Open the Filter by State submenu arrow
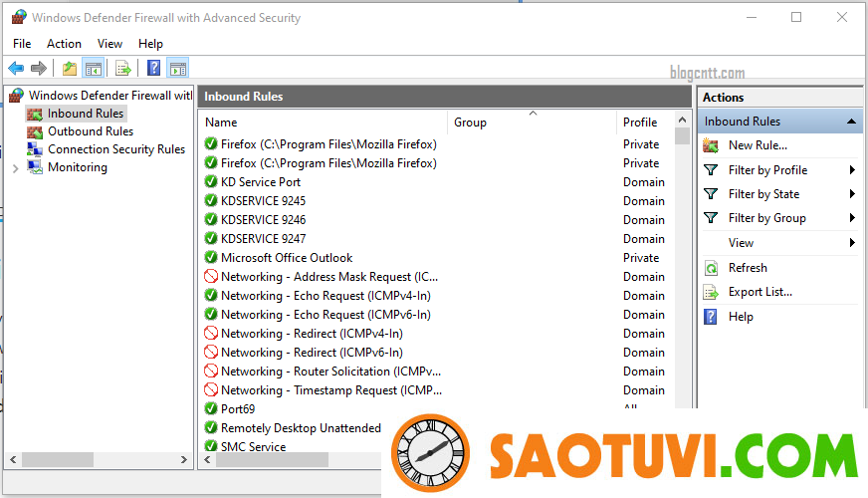This screenshot has height=498, width=868. (x=852, y=194)
